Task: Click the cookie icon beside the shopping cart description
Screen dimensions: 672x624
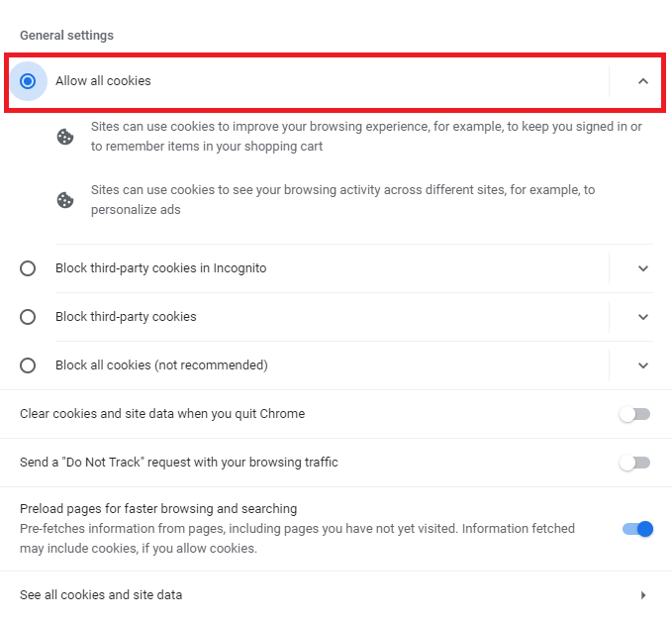Action: click(x=65, y=137)
